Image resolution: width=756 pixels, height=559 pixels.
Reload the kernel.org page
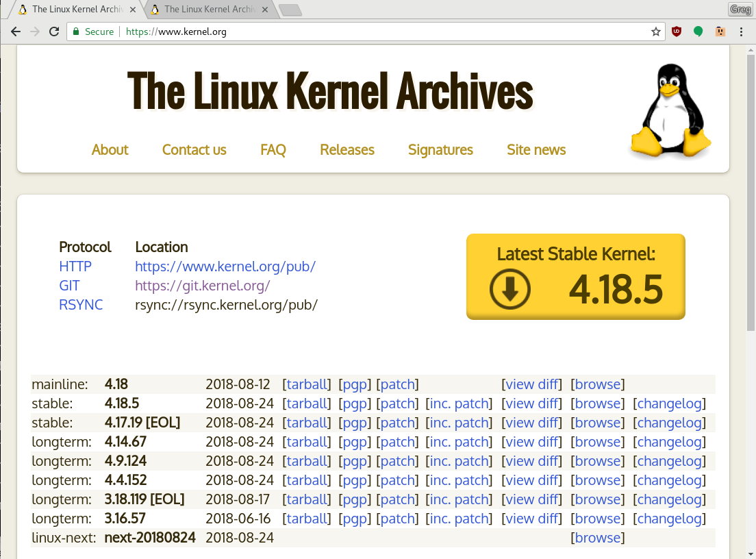pyautogui.click(x=53, y=32)
